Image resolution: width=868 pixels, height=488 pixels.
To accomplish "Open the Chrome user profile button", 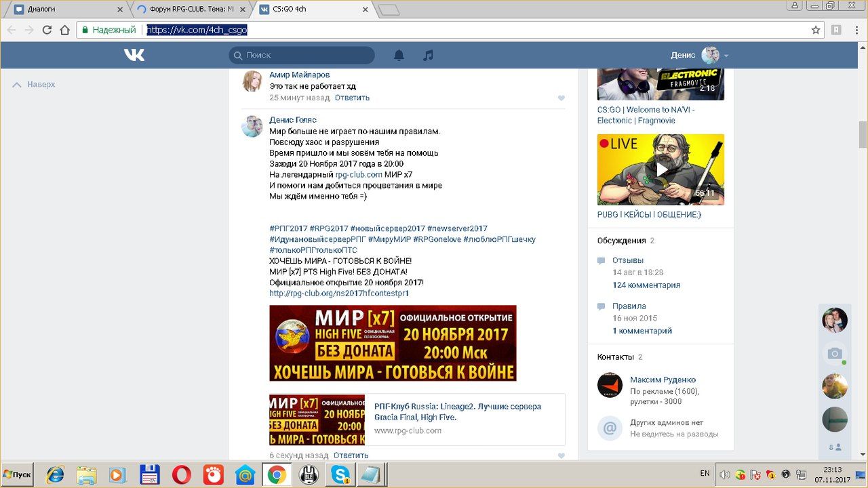I will [795, 5].
